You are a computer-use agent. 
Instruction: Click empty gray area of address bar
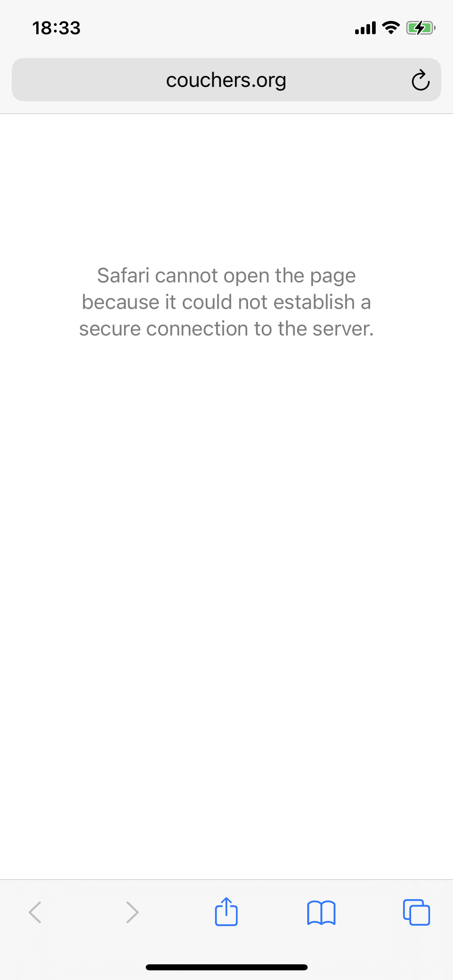coord(89,80)
